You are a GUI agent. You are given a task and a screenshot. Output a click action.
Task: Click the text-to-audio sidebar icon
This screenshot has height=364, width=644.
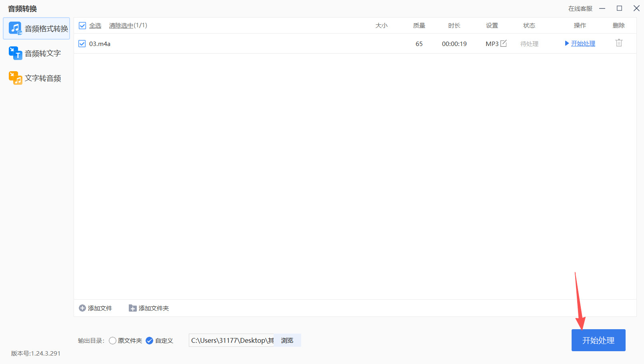15,78
